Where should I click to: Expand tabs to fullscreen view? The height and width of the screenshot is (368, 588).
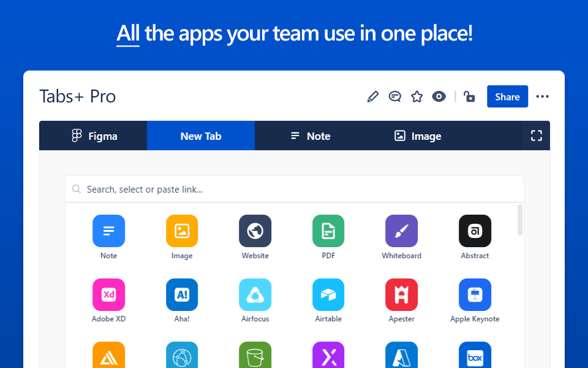[537, 136]
